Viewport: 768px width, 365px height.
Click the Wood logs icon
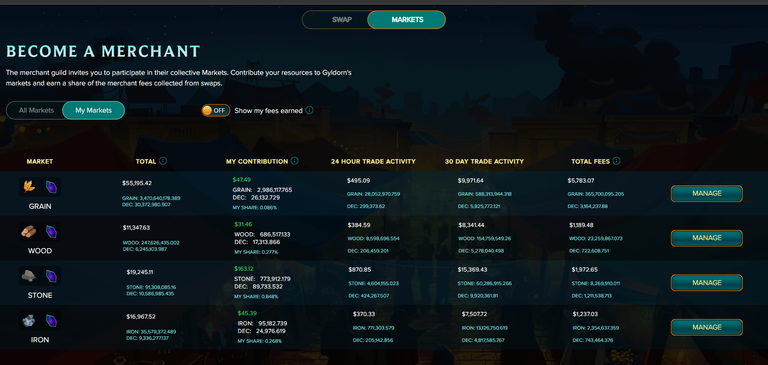29,231
